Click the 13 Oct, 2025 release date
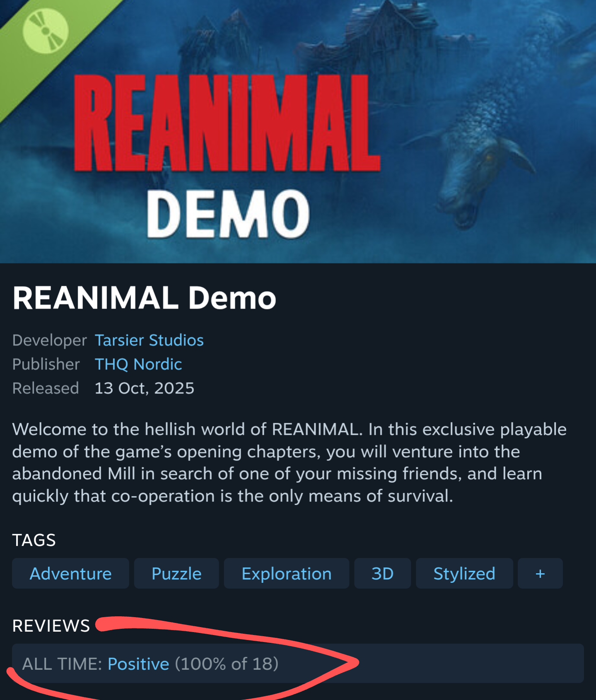 coord(145,388)
